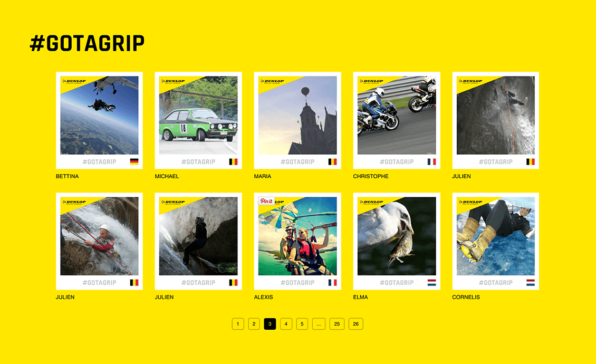This screenshot has height=364, width=596.
Task: Open Christophe's motorcycle racing photo
Action: [x=397, y=115]
